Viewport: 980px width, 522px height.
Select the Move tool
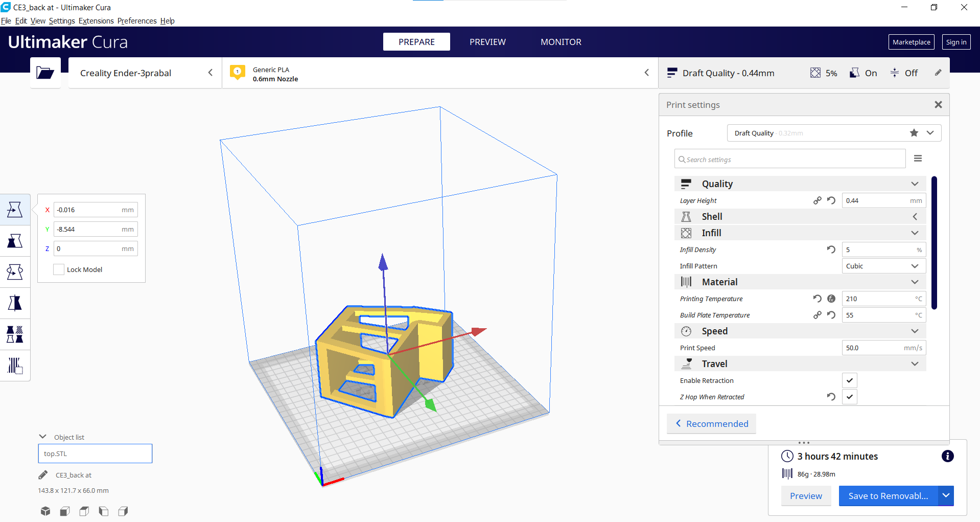click(x=15, y=210)
